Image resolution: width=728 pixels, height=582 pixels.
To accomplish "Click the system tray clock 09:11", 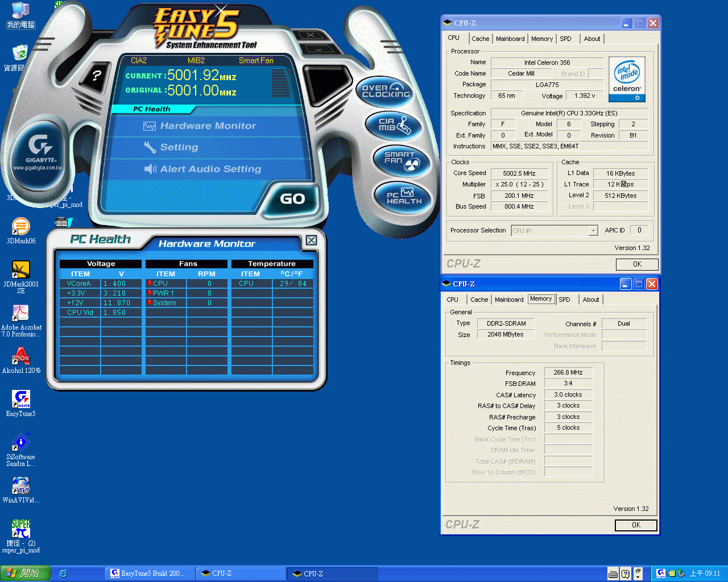I will 705,573.
